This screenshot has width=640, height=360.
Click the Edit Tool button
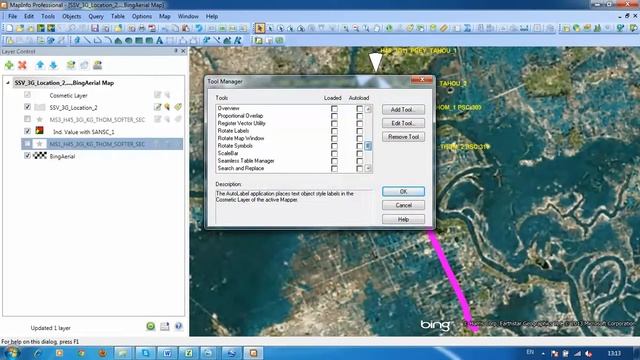(403, 123)
